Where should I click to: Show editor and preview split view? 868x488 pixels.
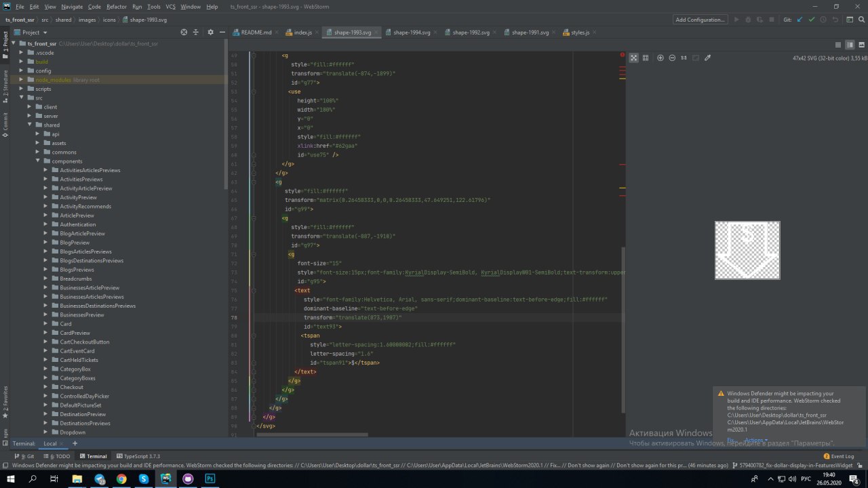(x=850, y=45)
